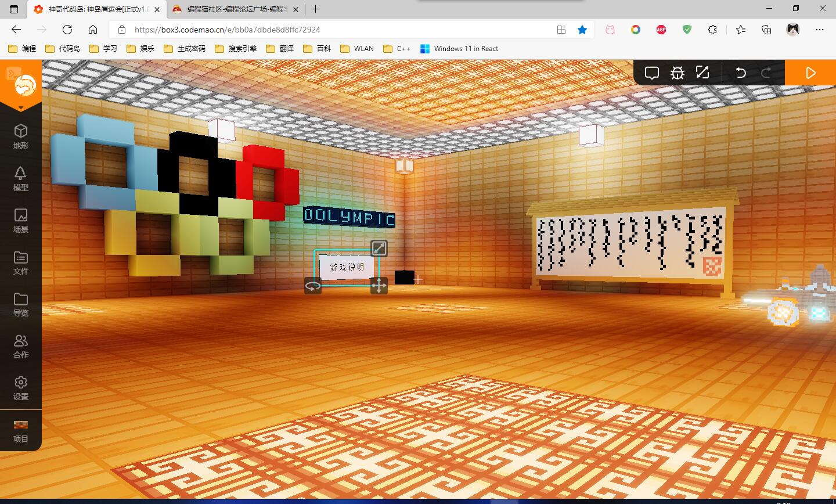Click the move handle on selected object
The image size is (836, 504).
379,286
